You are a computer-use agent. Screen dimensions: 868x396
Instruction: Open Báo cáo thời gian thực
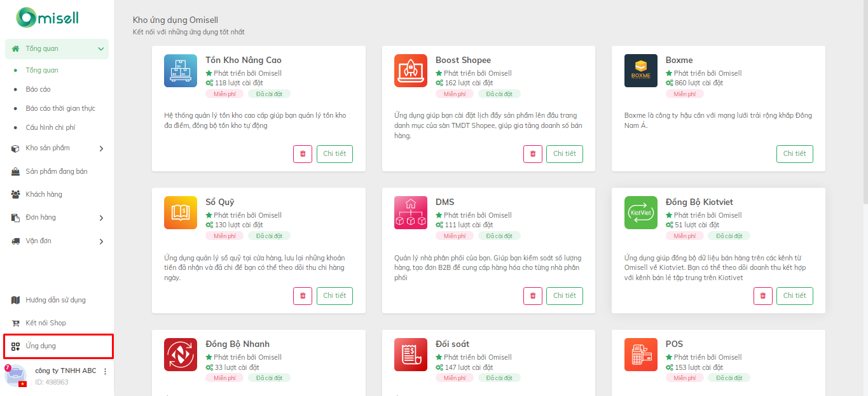[x=60, y=108]
